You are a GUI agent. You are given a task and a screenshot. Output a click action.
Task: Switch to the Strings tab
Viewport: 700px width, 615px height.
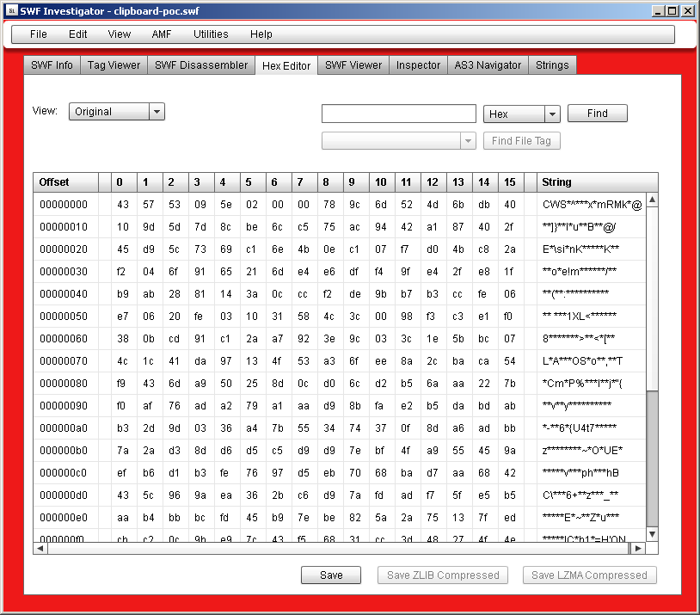552,65
